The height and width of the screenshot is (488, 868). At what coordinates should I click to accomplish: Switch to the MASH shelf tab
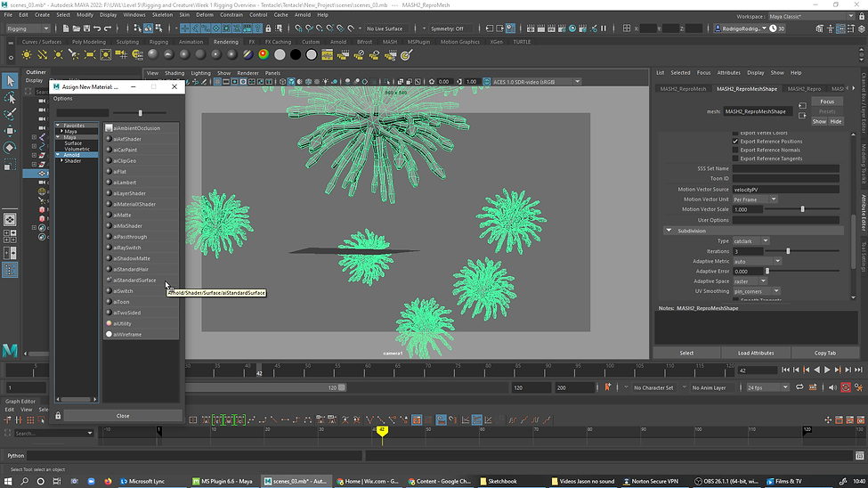390,42
